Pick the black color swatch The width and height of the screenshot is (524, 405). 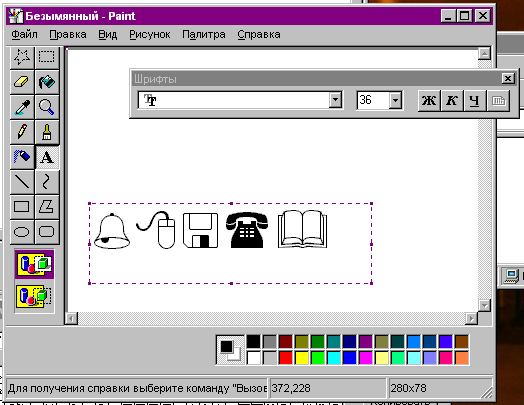pos(253,342)
